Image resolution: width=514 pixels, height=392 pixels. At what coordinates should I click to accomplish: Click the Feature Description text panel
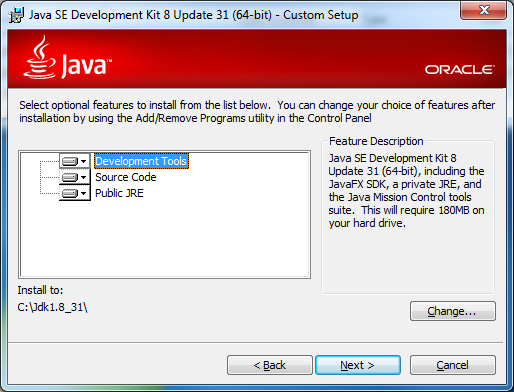pyautogui.click(x=407, y=190)
